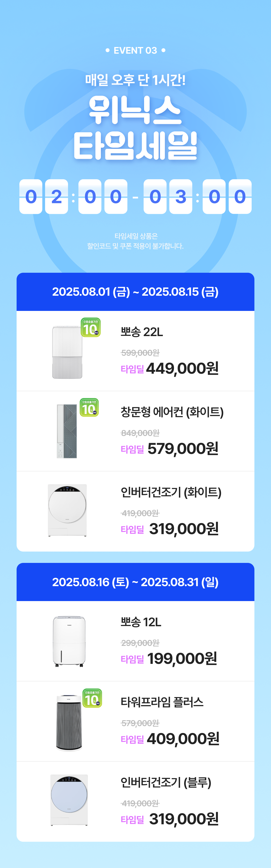271x868 pixels.
Task: Select the 인버터건조기 (화이트) dryer image
Action: coord(67,510)
